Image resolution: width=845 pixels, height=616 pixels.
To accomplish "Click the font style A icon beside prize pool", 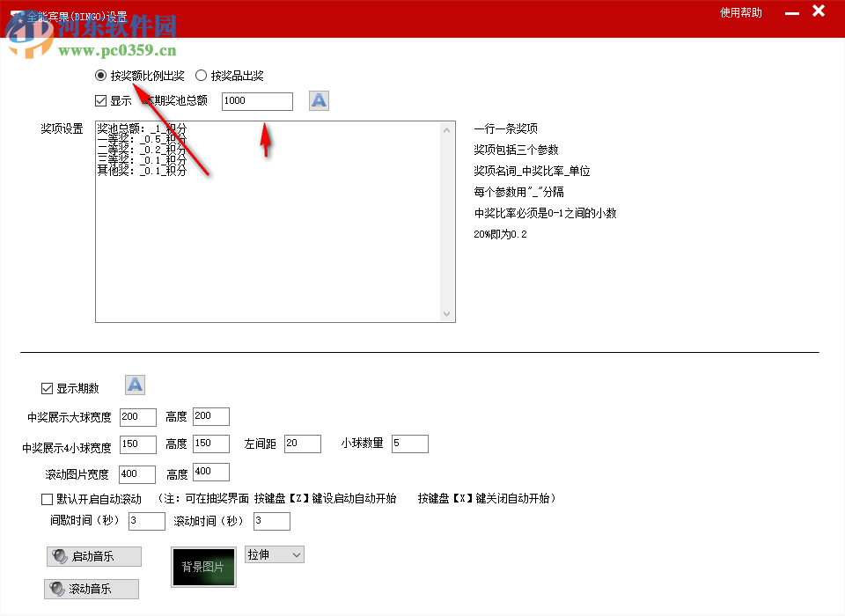I will click(318, 100).
